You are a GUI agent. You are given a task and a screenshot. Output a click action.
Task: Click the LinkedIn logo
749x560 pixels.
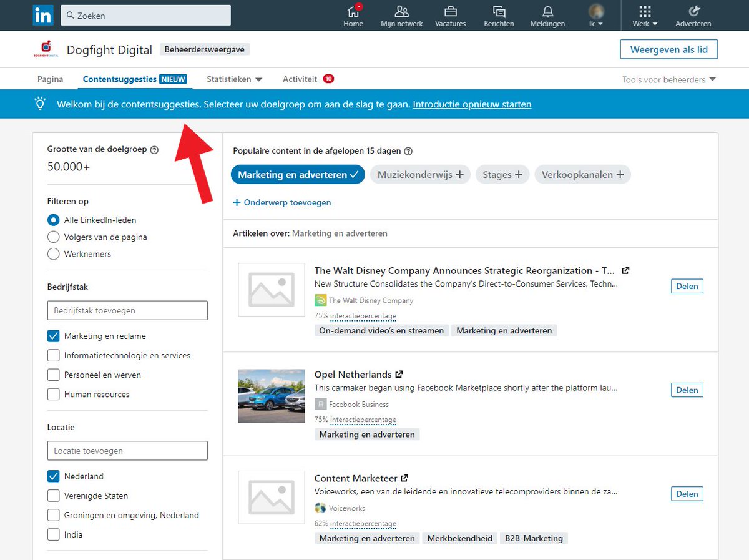[43, 15]
